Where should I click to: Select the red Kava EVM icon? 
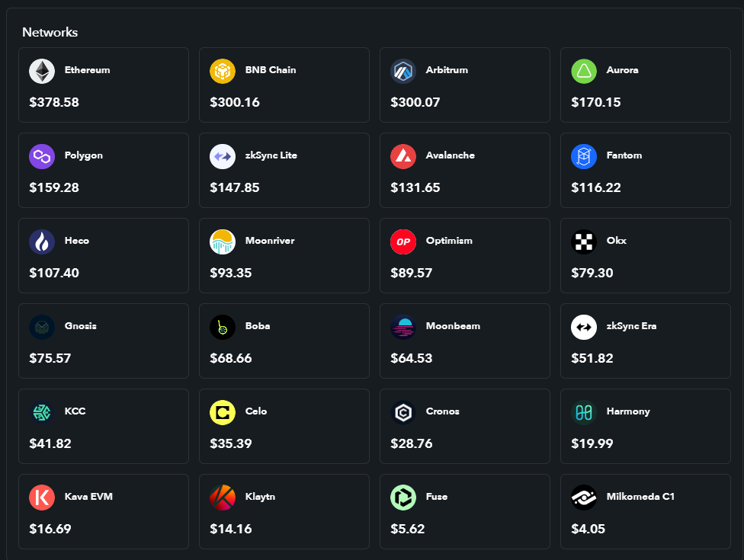pos(42,498)
